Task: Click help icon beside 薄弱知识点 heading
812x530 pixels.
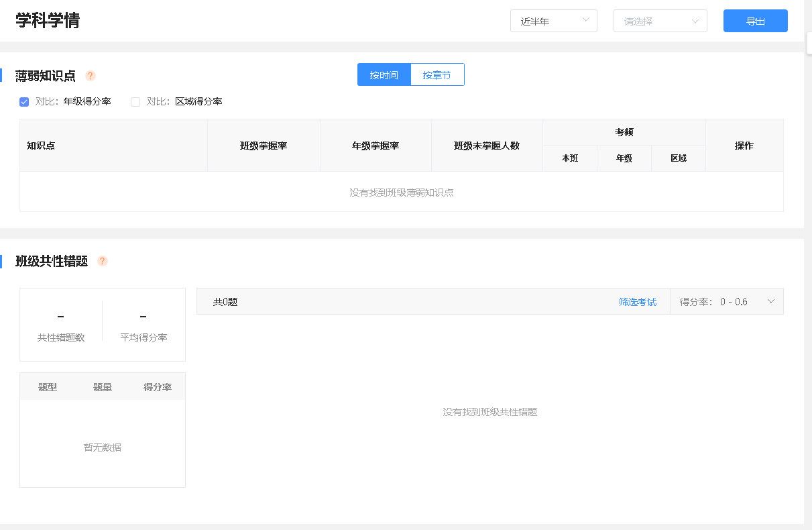Action: [x=91, y=76]
